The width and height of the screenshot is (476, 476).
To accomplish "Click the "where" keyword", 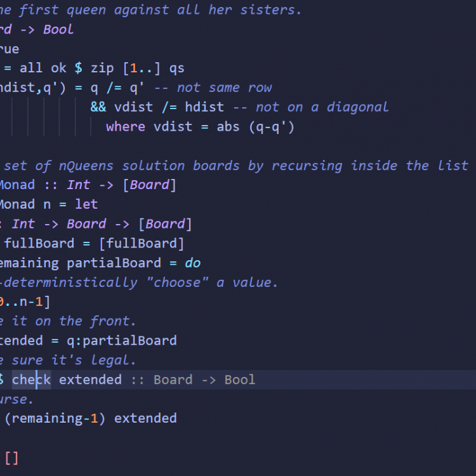I will point(126,126).
